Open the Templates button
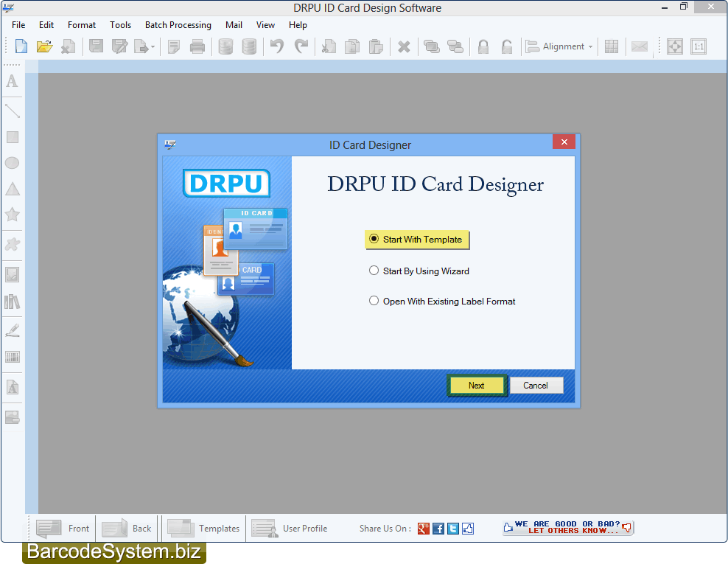The width and height of the screenshot is (728, 564). tap(203, 528)
